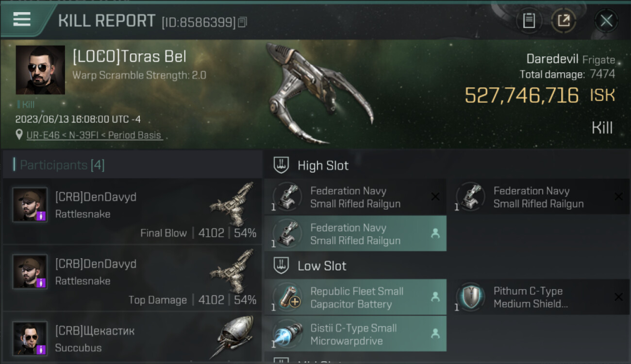The width and height of the screenshot is (631, 364).
Task: Close the Kill Report window
Action: [x=606, y=21]
